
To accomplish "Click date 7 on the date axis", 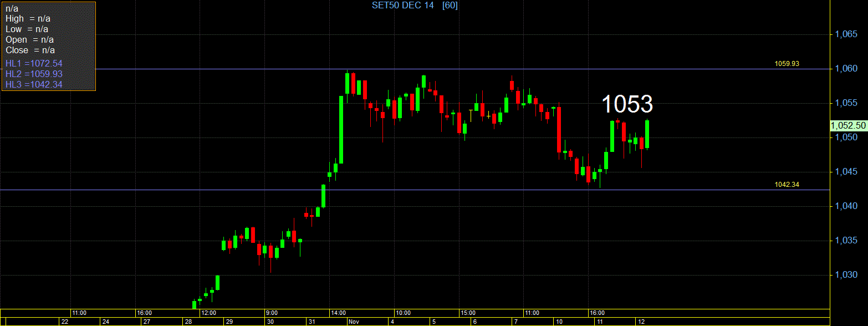I will pos(515,322).
